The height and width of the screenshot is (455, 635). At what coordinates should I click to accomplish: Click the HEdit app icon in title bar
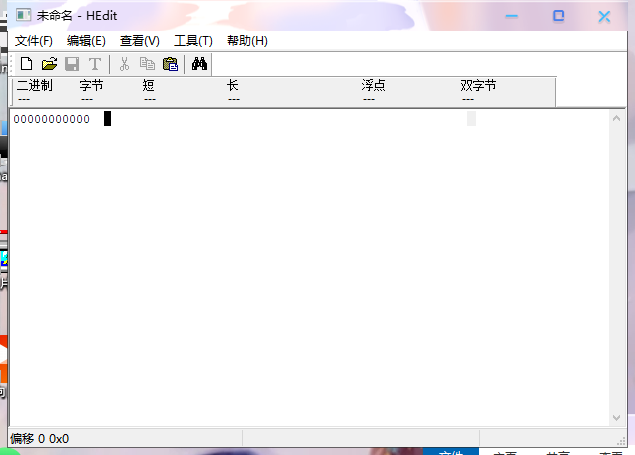coord(23,15)
